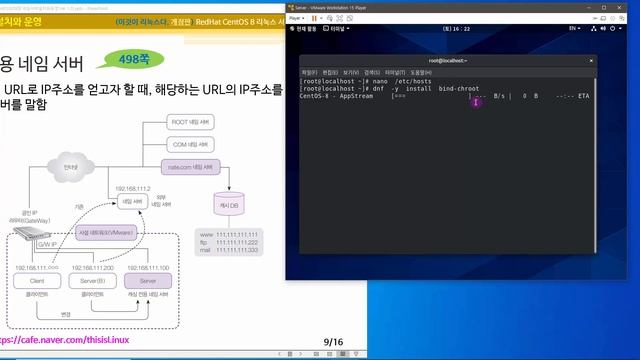Screen dimensions: 640x360
Task: Click the 'CentOS-8 - AppStream' download line
Action: click(x=444, y=96)
